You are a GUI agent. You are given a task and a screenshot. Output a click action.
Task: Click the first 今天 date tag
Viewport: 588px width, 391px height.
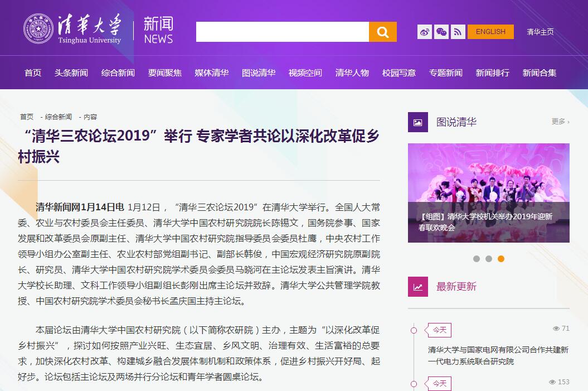[440, 330]
